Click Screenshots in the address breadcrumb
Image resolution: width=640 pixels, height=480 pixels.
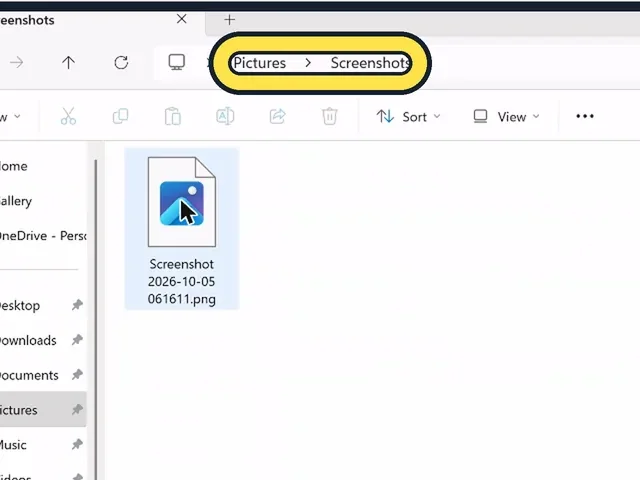pos(370,63)
